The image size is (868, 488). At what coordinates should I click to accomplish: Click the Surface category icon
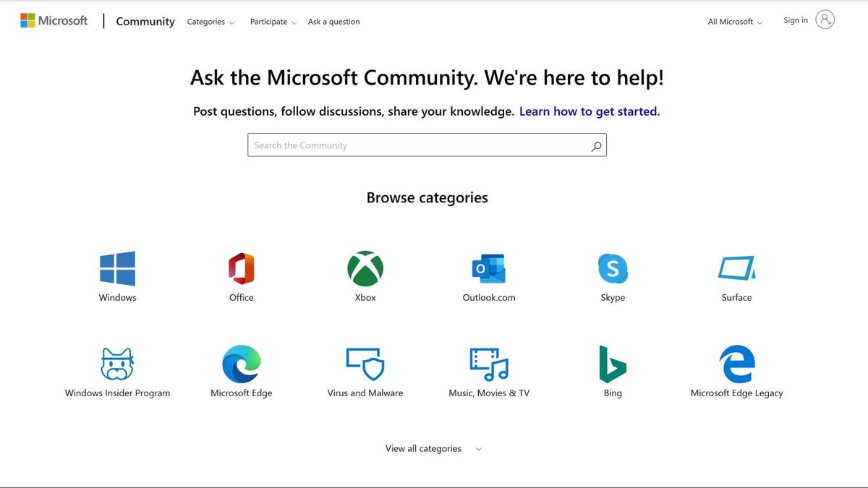tap(736, 267)
